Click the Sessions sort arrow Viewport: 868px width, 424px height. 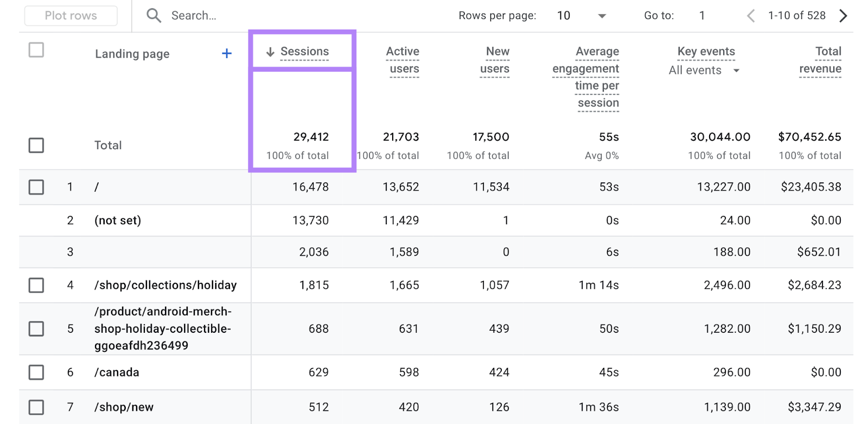point(270,52)
